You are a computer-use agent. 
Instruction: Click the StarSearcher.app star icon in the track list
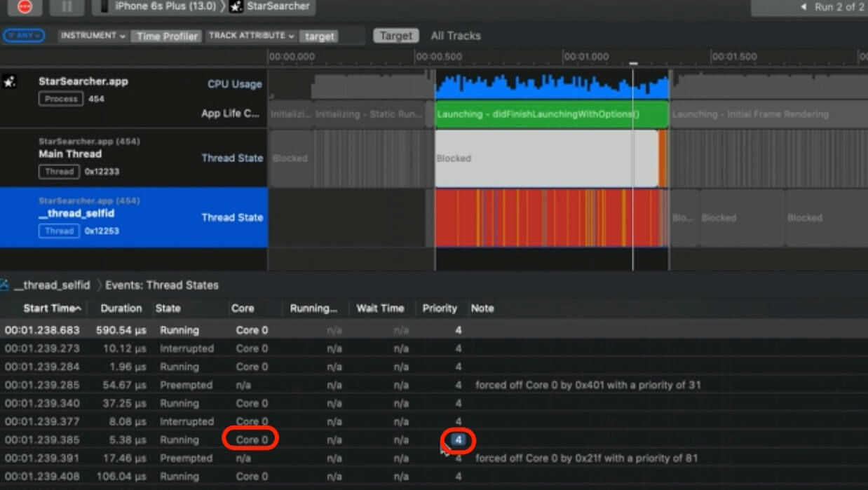9,82
